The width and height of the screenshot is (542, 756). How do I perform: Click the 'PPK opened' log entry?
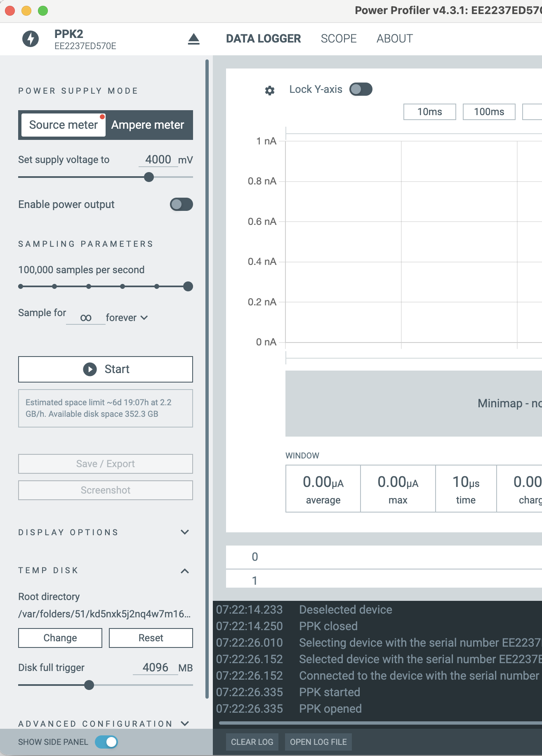(x=330, y=709)
